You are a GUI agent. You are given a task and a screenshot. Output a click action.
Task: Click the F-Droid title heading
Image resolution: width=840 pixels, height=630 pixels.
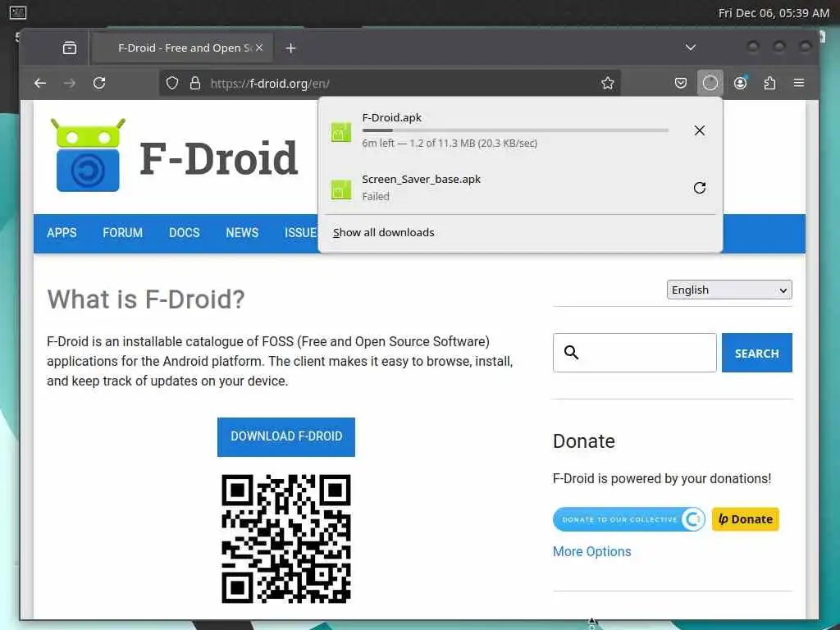coord(218,158)
